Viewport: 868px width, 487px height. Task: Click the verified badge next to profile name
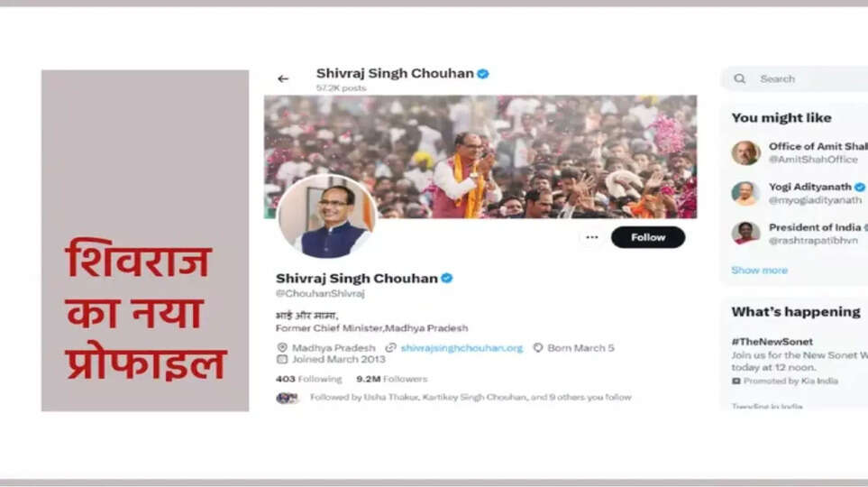(447, 278)
